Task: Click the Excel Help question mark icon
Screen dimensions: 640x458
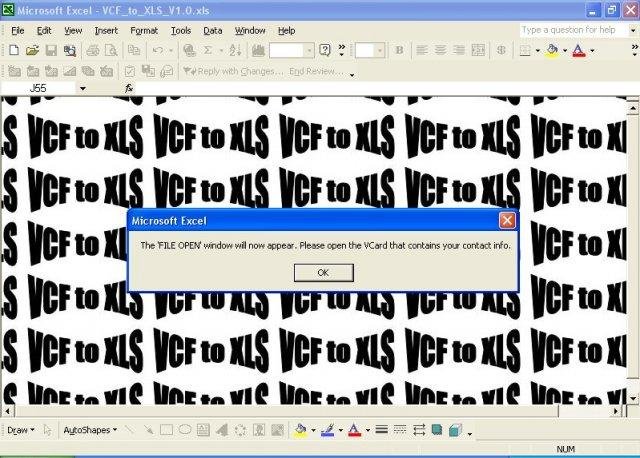Action: (x=325, y=50)
